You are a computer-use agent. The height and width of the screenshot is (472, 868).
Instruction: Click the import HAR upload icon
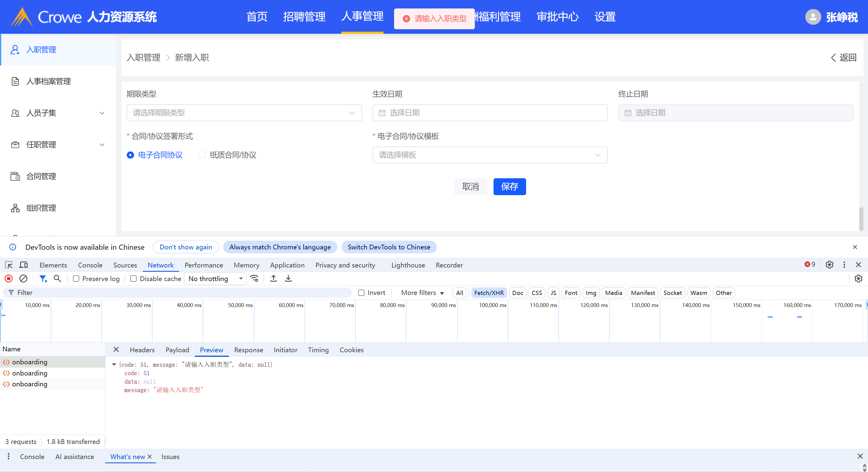274,278
